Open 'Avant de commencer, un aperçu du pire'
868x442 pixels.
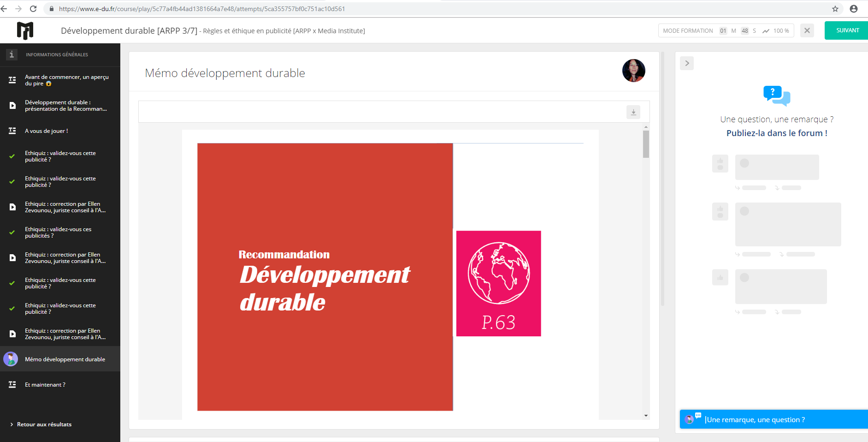point(66,80)
